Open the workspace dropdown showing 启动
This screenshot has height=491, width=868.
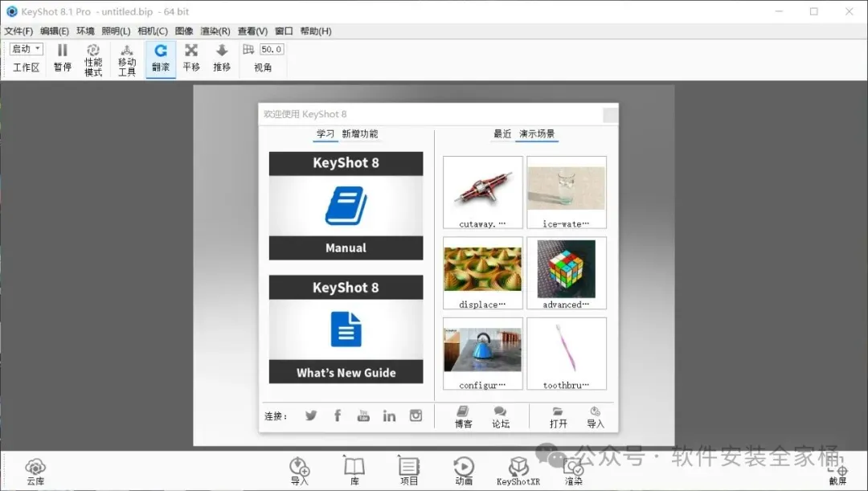click(x=26, y=49)
